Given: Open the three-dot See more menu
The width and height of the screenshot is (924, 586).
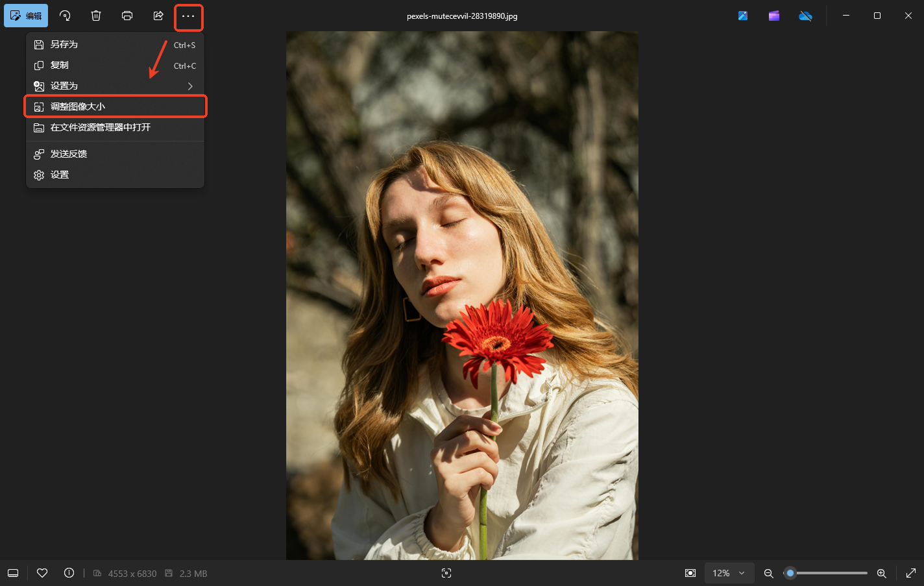Looking at the screenshot, I should (188, 16).
